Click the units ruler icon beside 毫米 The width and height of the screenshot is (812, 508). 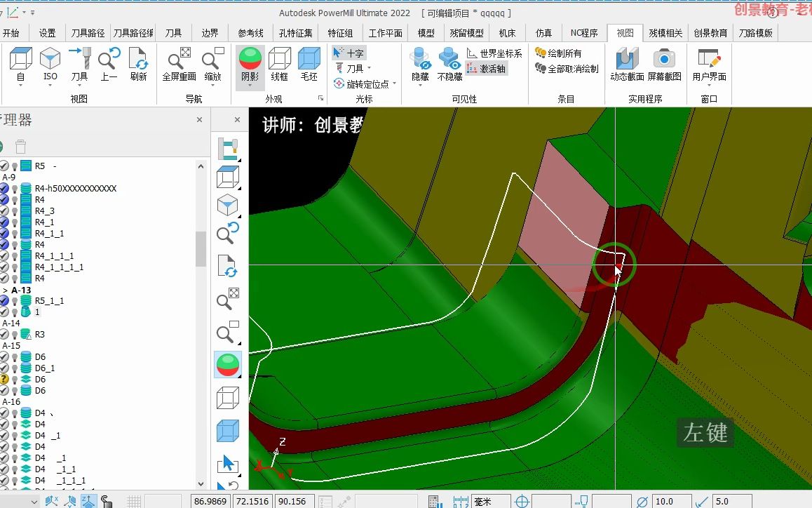[461, 501]
